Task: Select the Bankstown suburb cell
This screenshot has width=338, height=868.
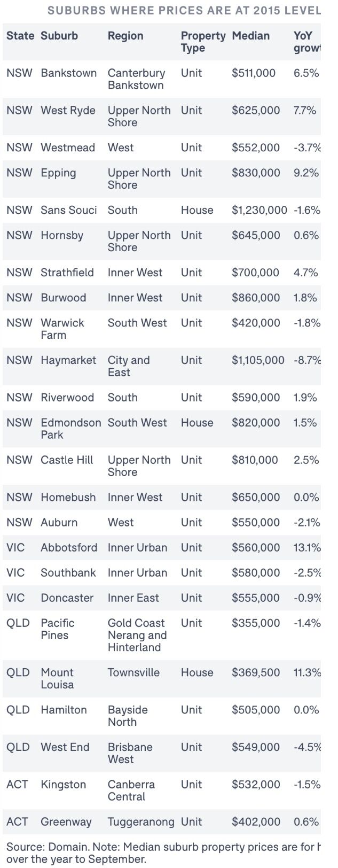Action: click(69, 73)
